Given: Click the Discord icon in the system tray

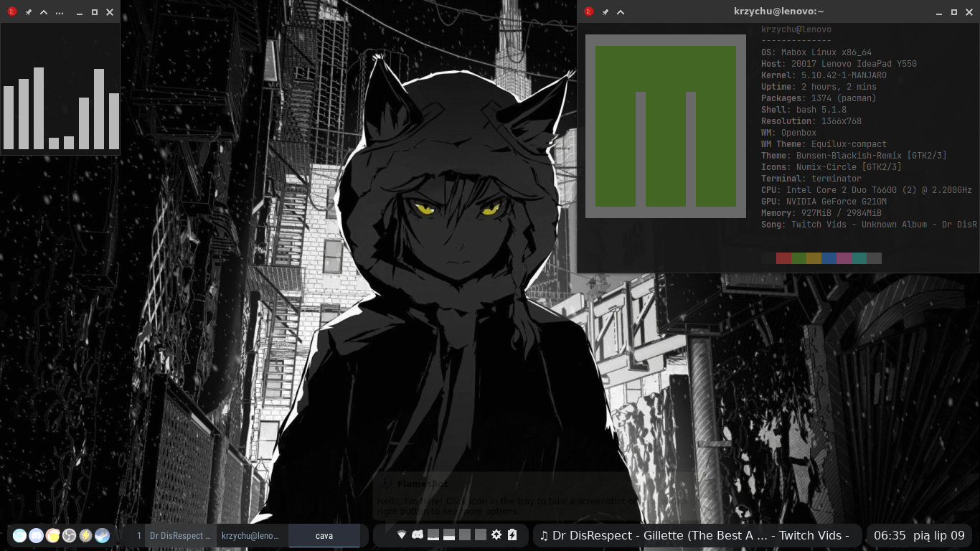Looking at the screenshot, I should point(417,534).
